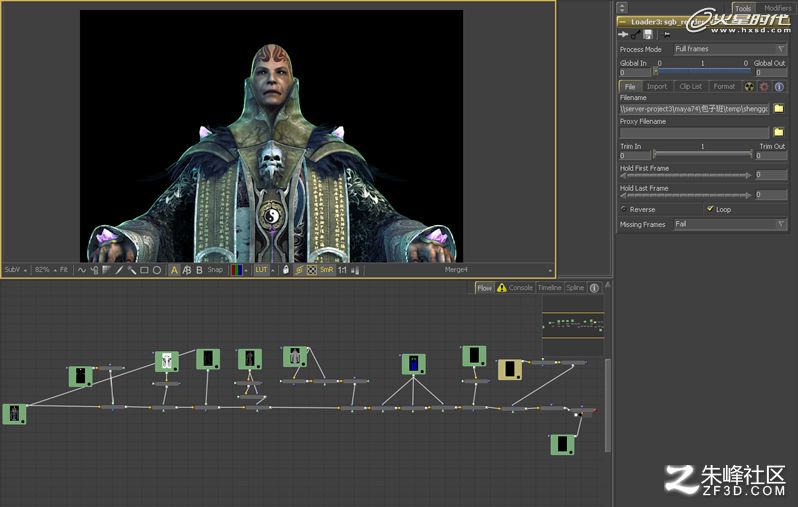Click the Filename path field
The image size is (798, 507).
point(694,109)
